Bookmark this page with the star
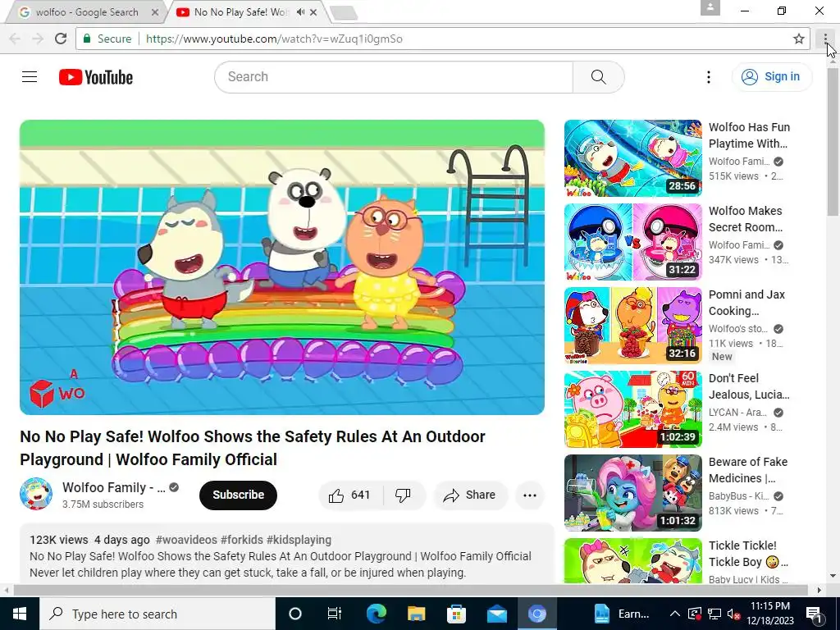840x630 pixels. [799, 39]
